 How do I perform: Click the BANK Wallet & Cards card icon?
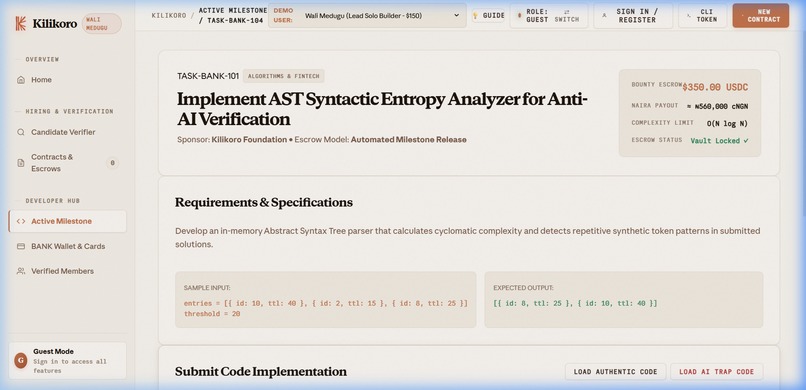click(x=21, y=246)
